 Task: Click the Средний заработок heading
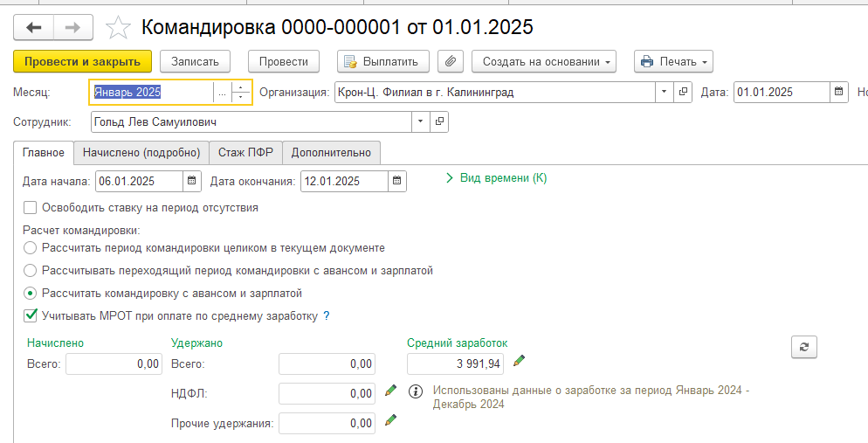458,343
